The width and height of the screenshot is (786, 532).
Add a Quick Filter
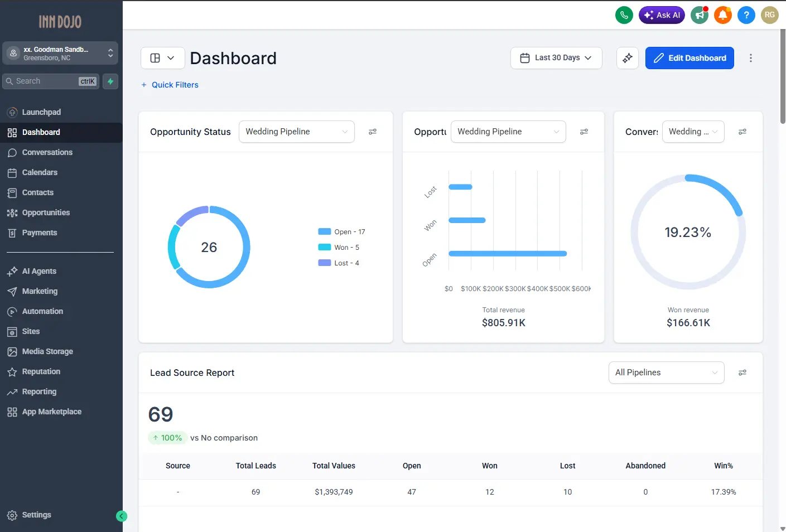(x=170, y=84)
